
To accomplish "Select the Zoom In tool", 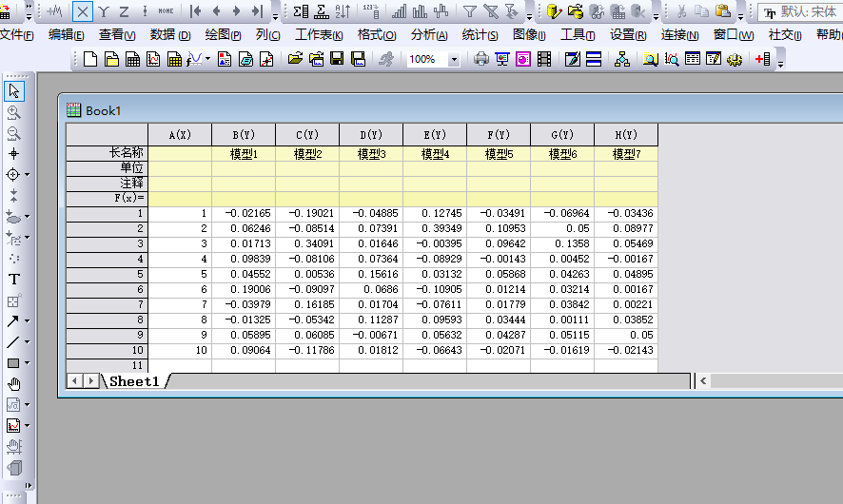I will pos(14,112).
